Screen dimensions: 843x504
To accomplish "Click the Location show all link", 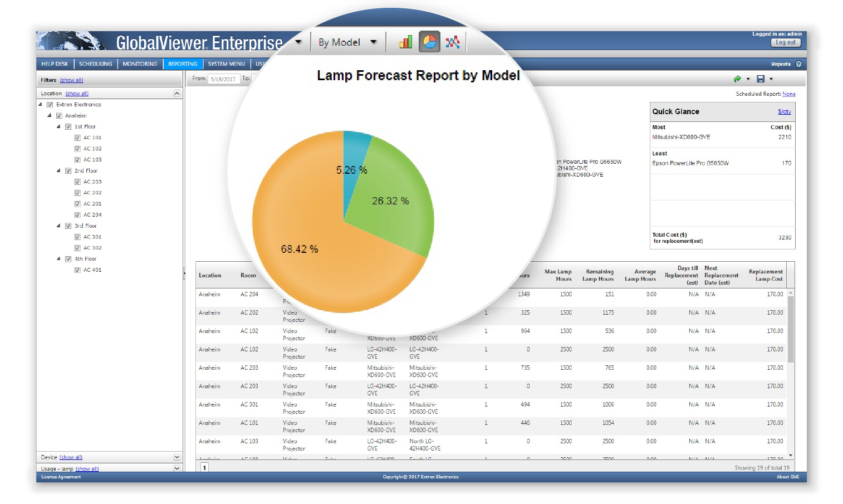I will pyautogui.click(x=77, y=94).
